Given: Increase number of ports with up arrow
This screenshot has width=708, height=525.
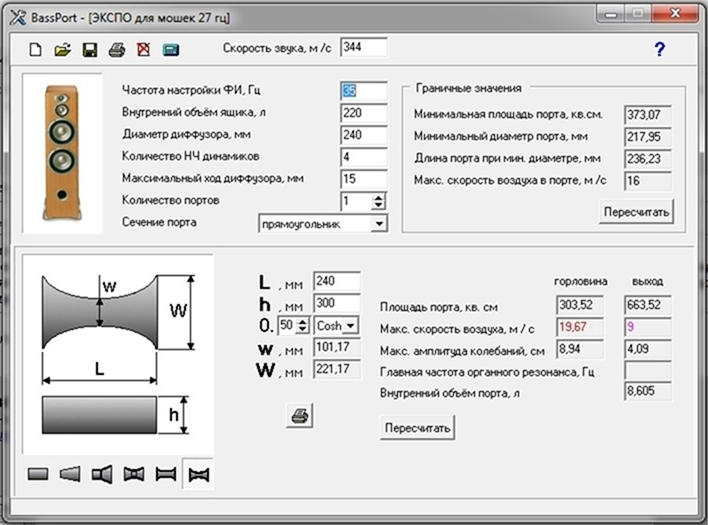Looking at the screenshot, I should (x=378, y=198).
